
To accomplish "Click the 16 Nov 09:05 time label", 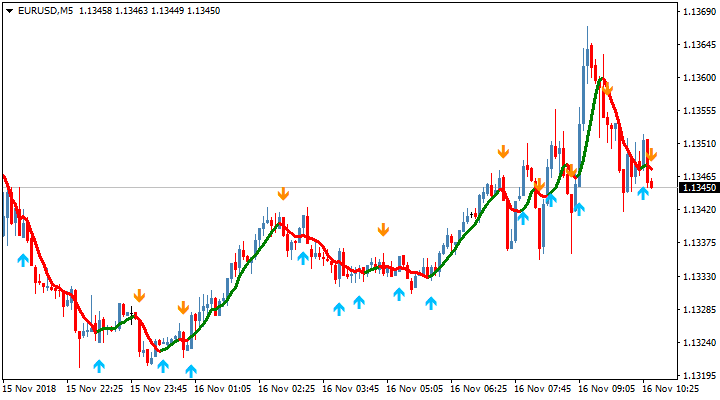I will [x=607, y=389].
